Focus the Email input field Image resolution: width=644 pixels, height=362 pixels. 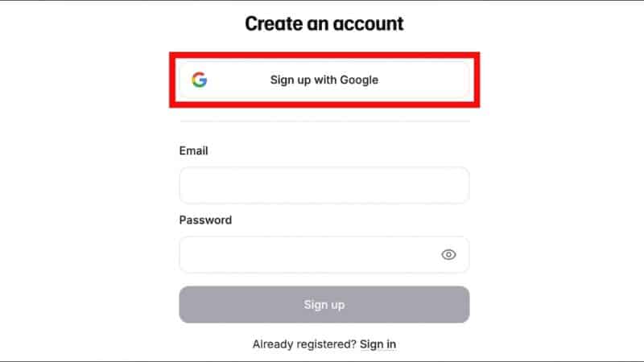pos(324,185)
